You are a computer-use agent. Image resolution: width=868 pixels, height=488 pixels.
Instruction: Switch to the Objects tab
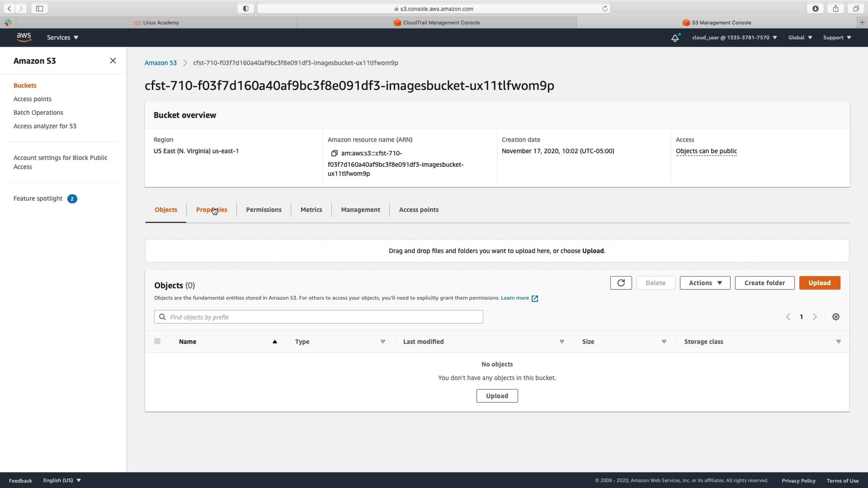point(166,210)
